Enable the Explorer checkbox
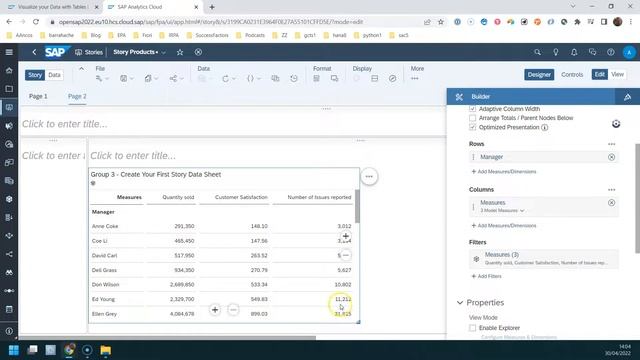This screenshot has height=360, width=640. pos(472,328)
